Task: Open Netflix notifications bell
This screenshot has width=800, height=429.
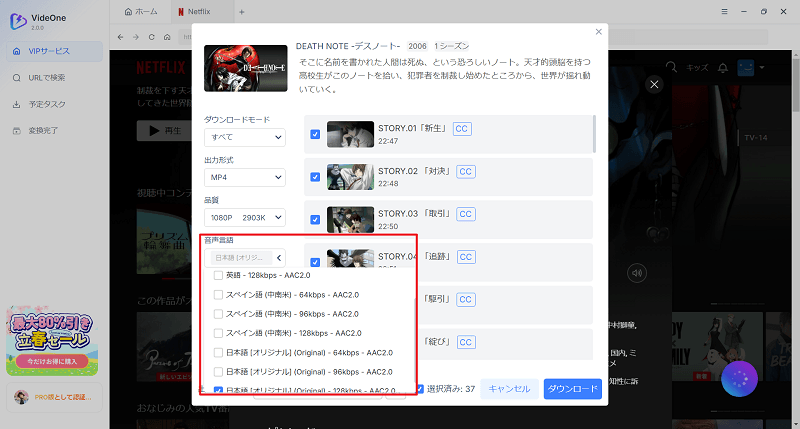Action: pyautogui.click(x=723, y=68)
